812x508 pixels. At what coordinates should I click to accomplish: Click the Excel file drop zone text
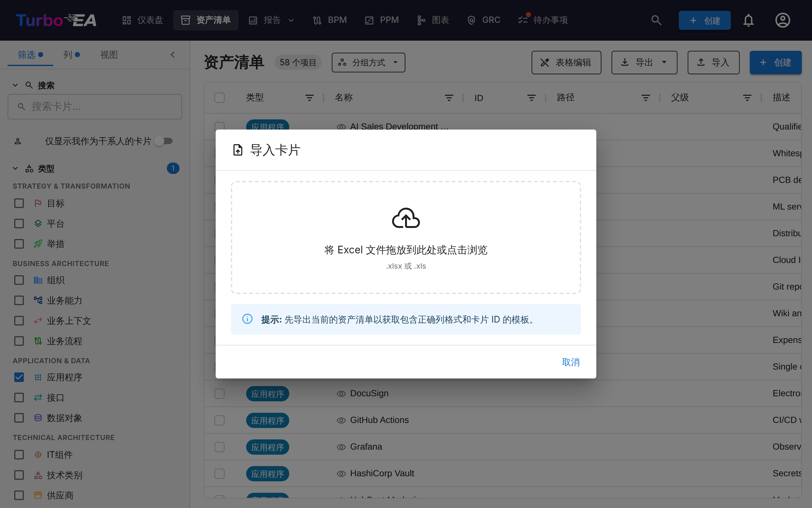click(x=406, y=250)
